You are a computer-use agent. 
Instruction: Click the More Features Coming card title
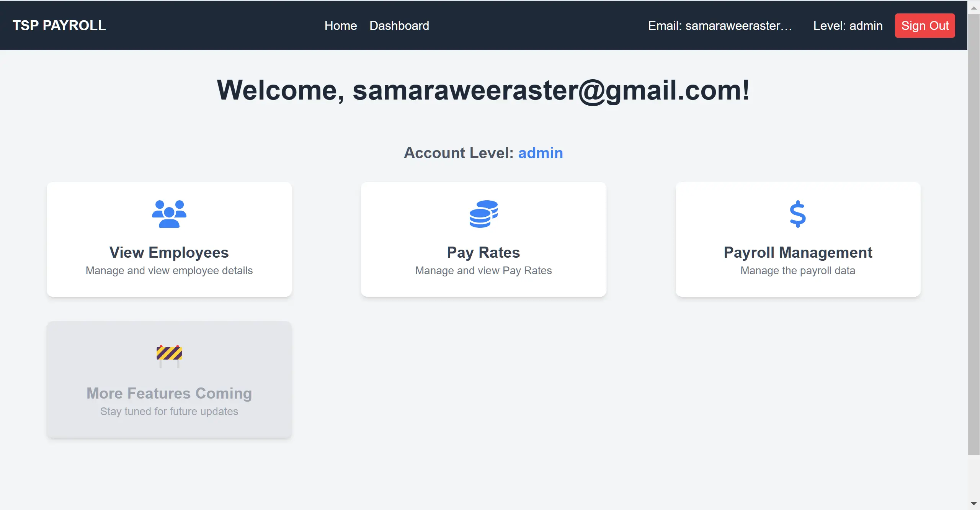[169, 393]
